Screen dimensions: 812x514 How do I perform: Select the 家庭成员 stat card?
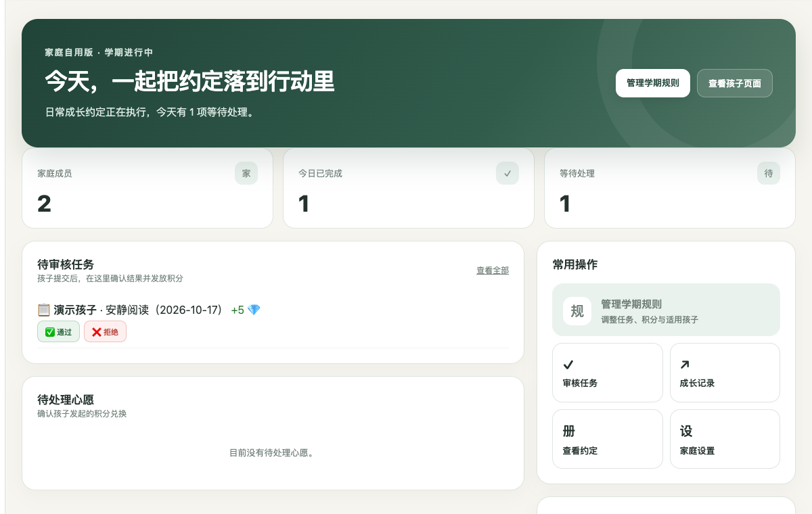click(148, 188)
